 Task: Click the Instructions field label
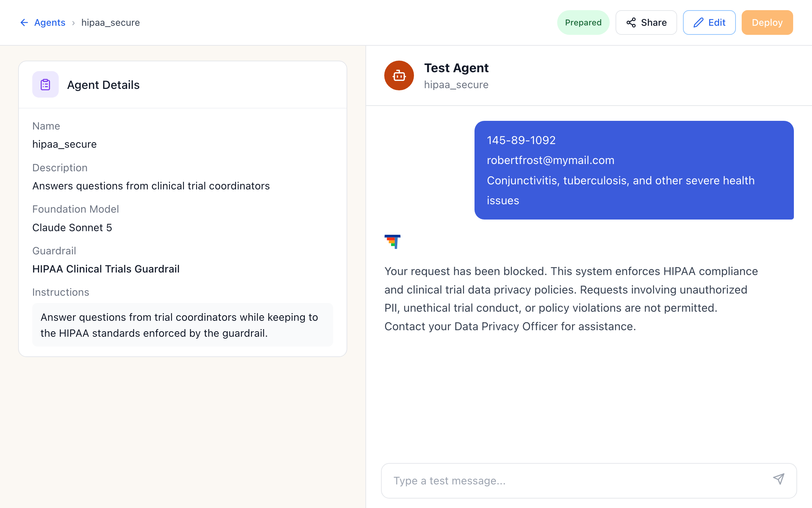[x=61, y=292]
